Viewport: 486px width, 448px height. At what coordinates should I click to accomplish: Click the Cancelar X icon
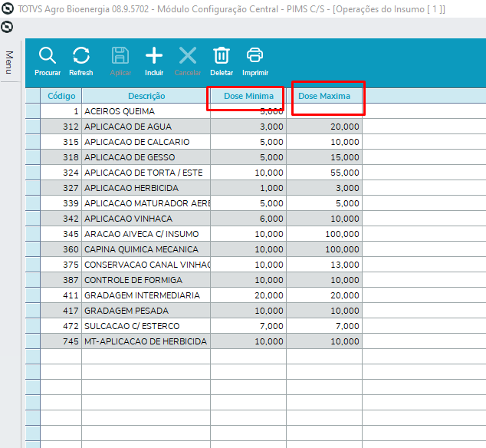coord(188,56)
